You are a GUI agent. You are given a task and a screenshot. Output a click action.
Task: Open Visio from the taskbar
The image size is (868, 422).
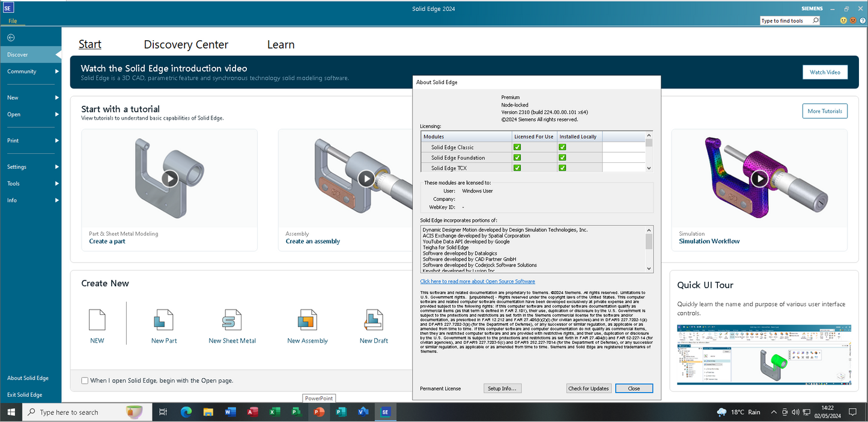point(363,412)
